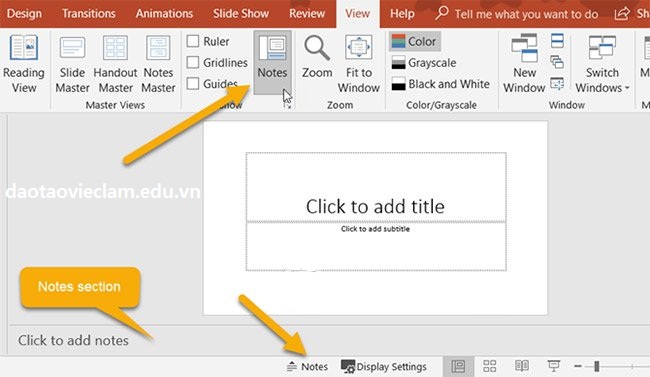
Task: Open Display Settings in status bar
Action: [383, 367]
